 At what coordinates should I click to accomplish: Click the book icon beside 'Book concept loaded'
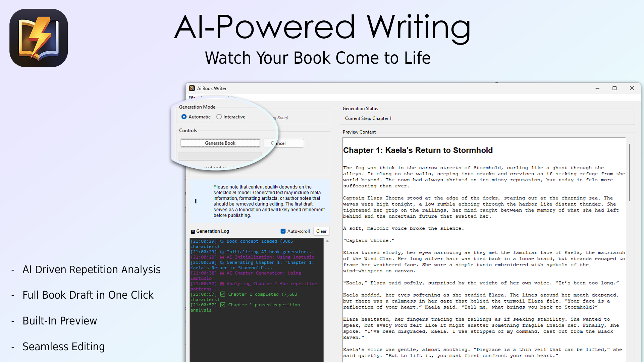coord(222,241)
